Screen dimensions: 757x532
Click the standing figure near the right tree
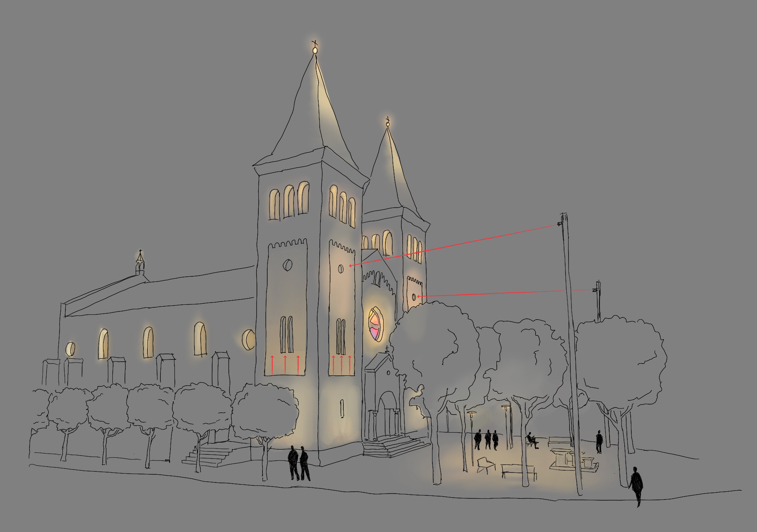pyautogui.click(x=599, y=441)
